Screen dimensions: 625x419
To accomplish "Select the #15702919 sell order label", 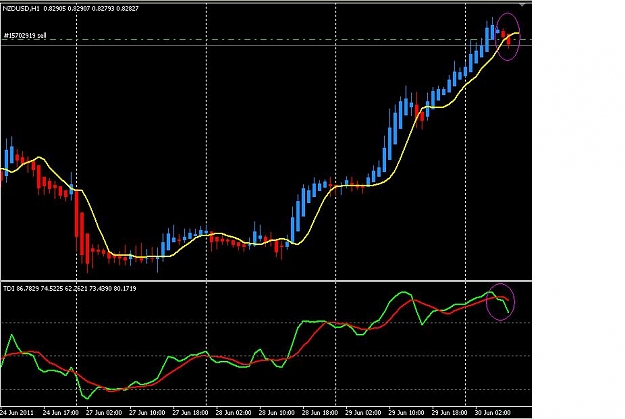I will point(26,35).
